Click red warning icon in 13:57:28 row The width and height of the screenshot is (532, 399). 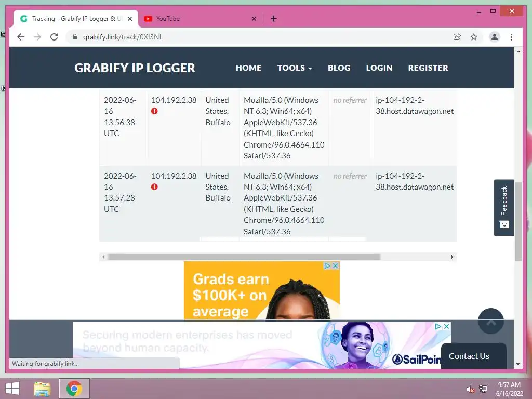click(x=154, y=187)
